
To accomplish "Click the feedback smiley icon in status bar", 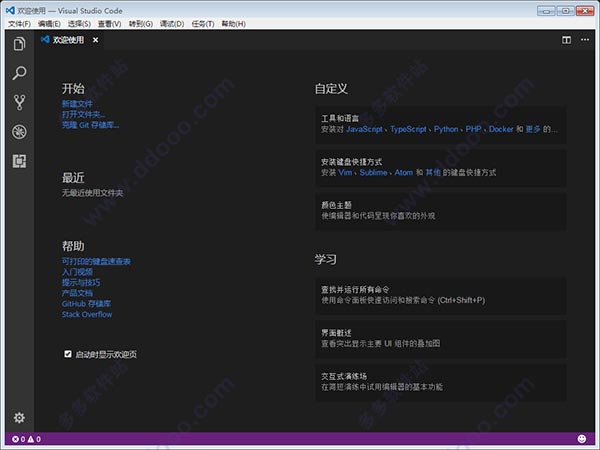I will tap(582, 439).
